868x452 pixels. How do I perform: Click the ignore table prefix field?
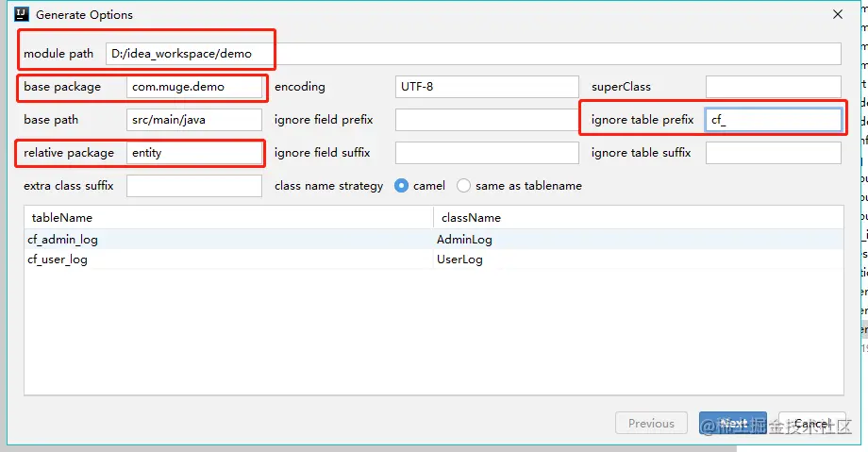[x=774, y=120]
